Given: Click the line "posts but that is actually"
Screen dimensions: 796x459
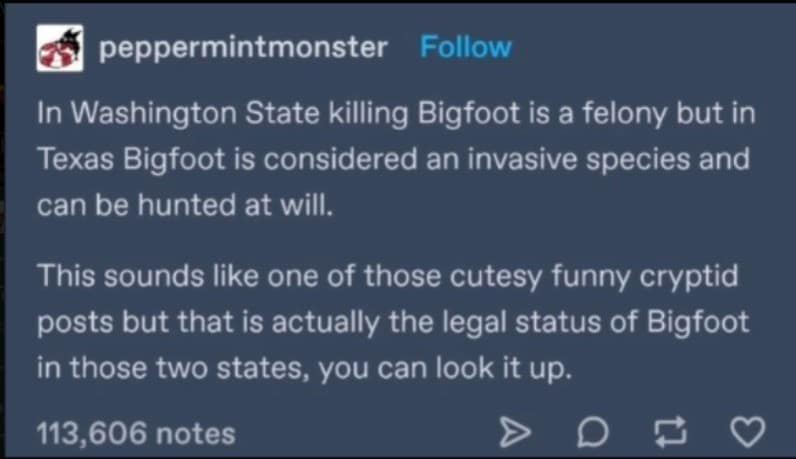Looking at the screenshot, I should (x=393, y=322).
